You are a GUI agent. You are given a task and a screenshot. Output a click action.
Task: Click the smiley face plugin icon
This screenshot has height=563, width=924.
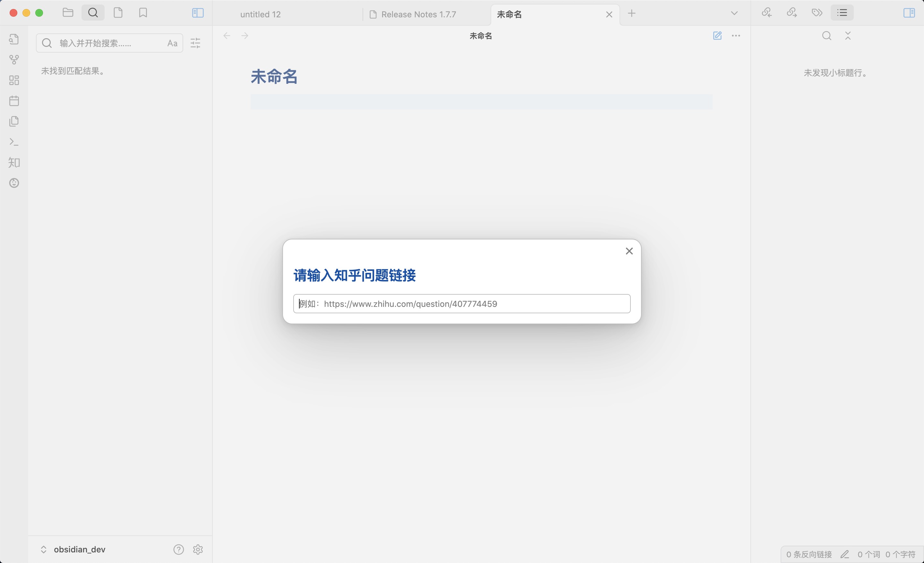[14, 183]
